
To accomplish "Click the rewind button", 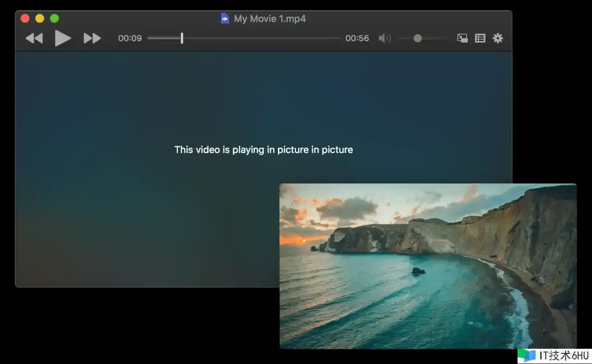I will point(34,38).
